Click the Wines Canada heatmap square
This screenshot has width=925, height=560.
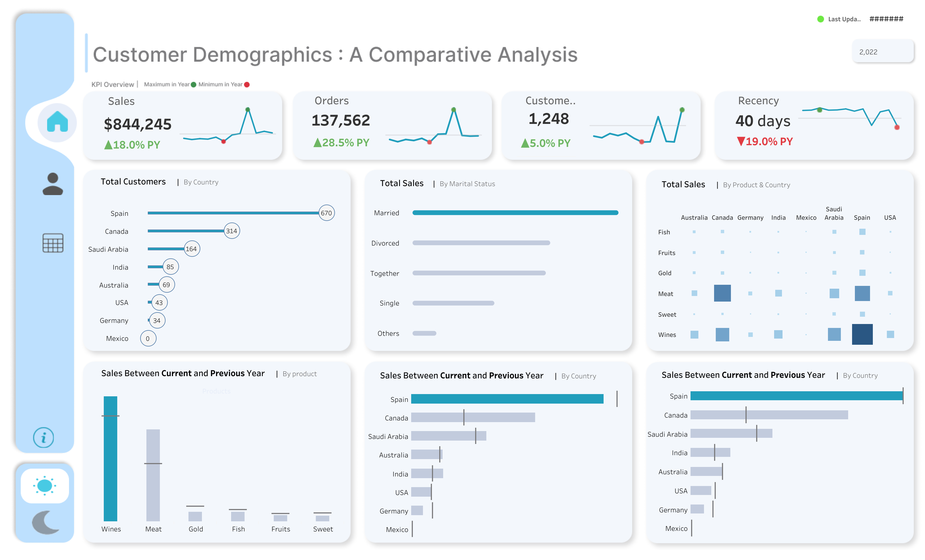[722, 334]
